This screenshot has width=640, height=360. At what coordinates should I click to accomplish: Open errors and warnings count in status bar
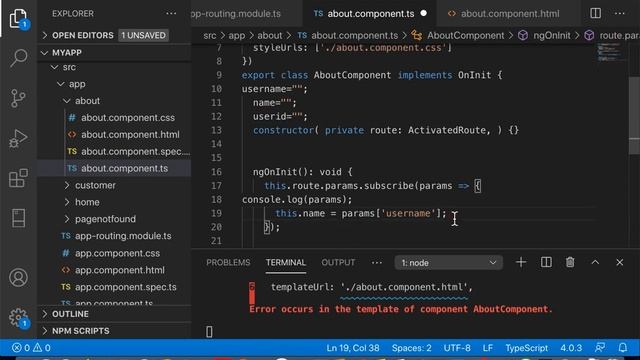point(31,348)
